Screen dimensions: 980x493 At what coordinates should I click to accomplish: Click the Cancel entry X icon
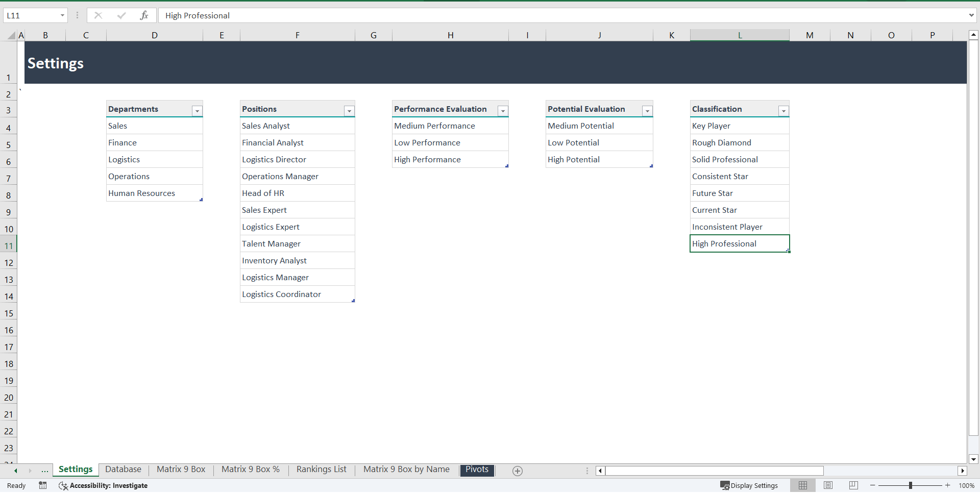click(x=98, y=15)
